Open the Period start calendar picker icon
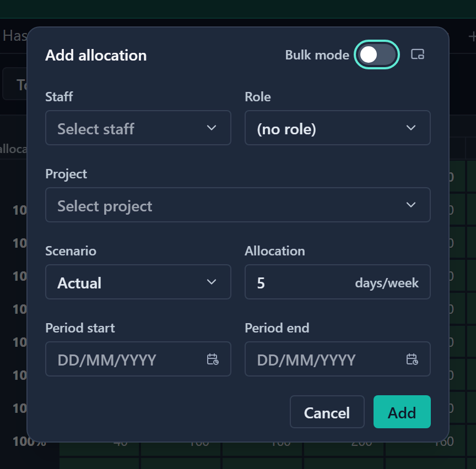Viewport: 476px width, 469px height. pyautogui.click(x=213, y=359)
